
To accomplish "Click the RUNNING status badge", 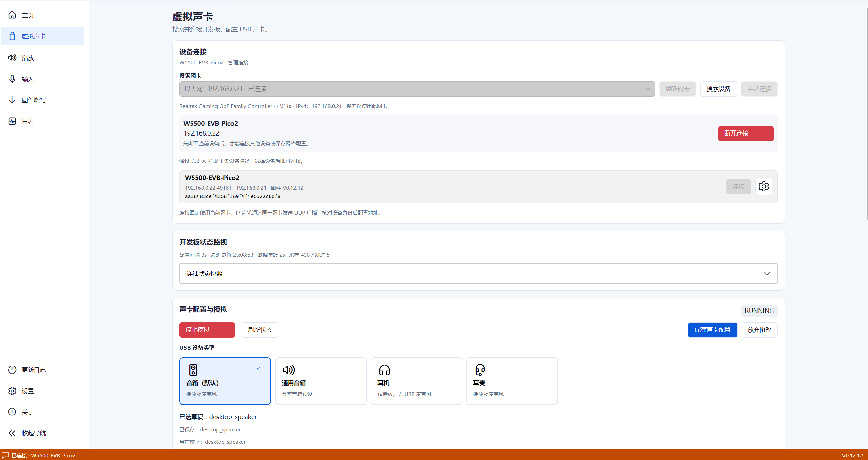I will point(759,311).
